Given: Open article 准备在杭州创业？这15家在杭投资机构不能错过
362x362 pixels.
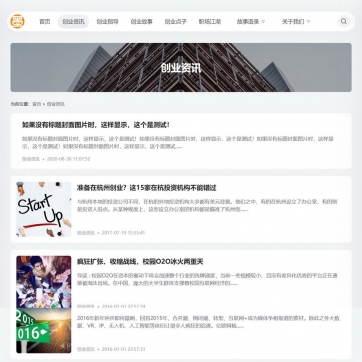Looking at the screenshot, I should pos(147,188).
